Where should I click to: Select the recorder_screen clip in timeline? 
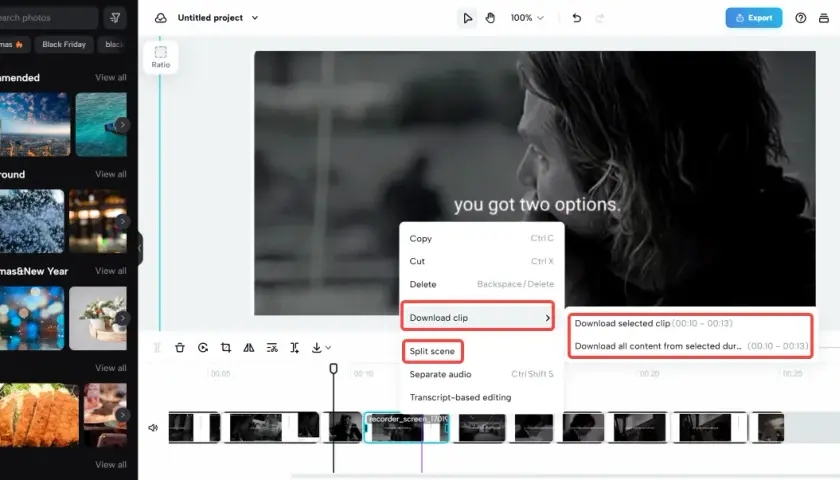(x=406, y=427)
